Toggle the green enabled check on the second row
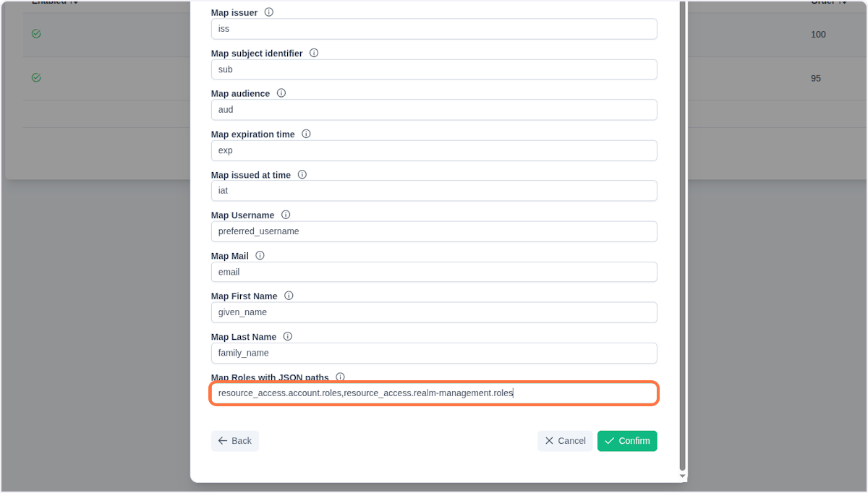Viewport: 868px width, 493px height. (x=36, y=77)
